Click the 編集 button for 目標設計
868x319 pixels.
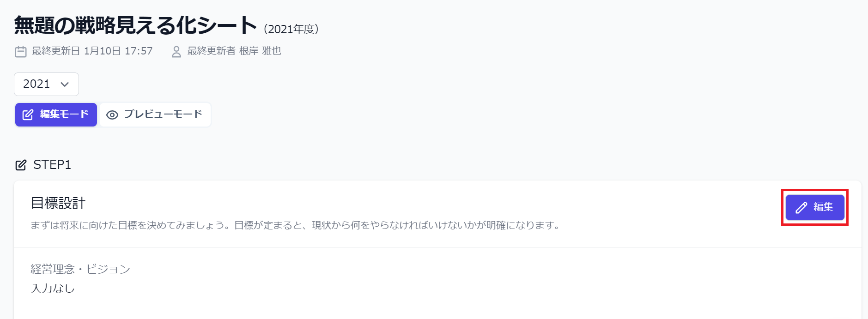click(x=815, y=207)
